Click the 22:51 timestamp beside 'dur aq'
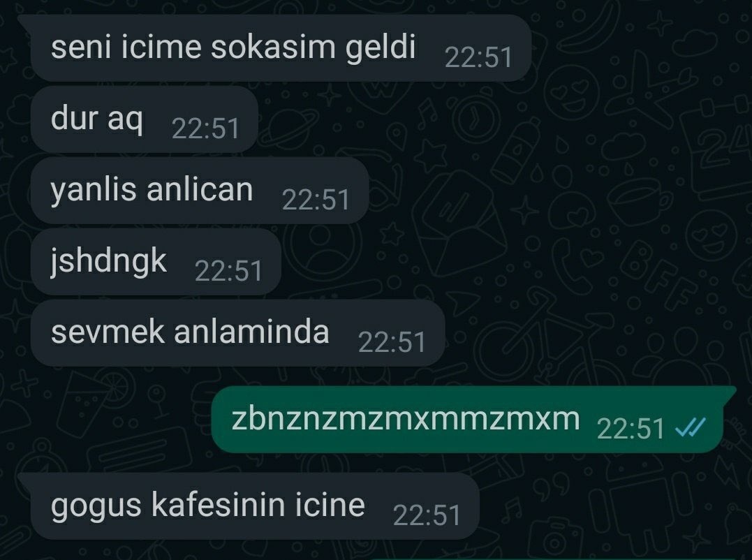Image resolution: width=752 pixels, height=560 pixels. pyautogui.click(x=206, y=129)
